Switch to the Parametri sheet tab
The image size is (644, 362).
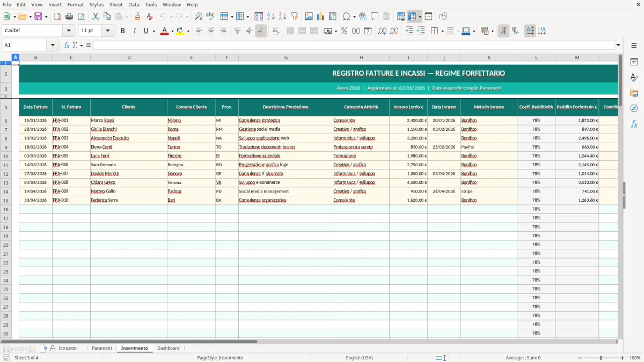tap(102, 348)
